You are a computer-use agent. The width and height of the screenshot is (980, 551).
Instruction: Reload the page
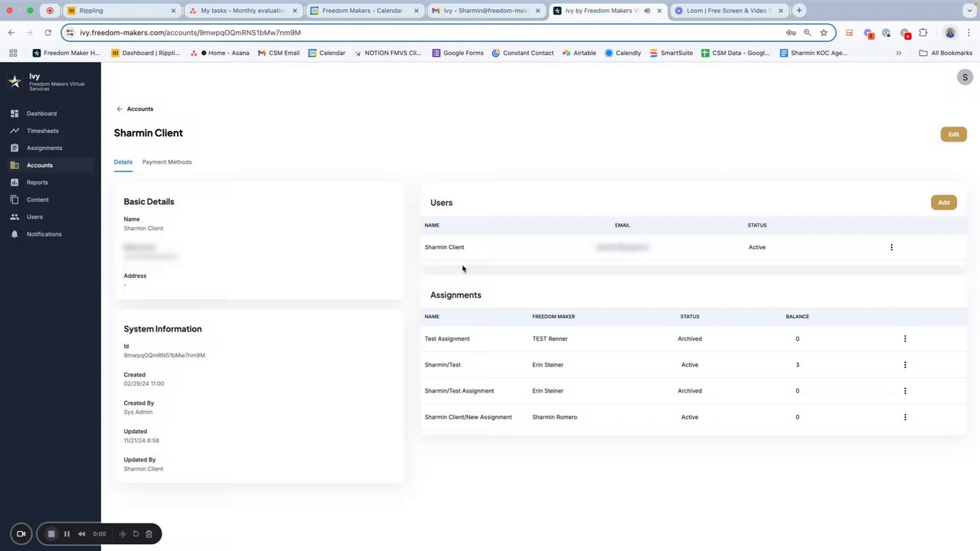click(x=48, y=33)
